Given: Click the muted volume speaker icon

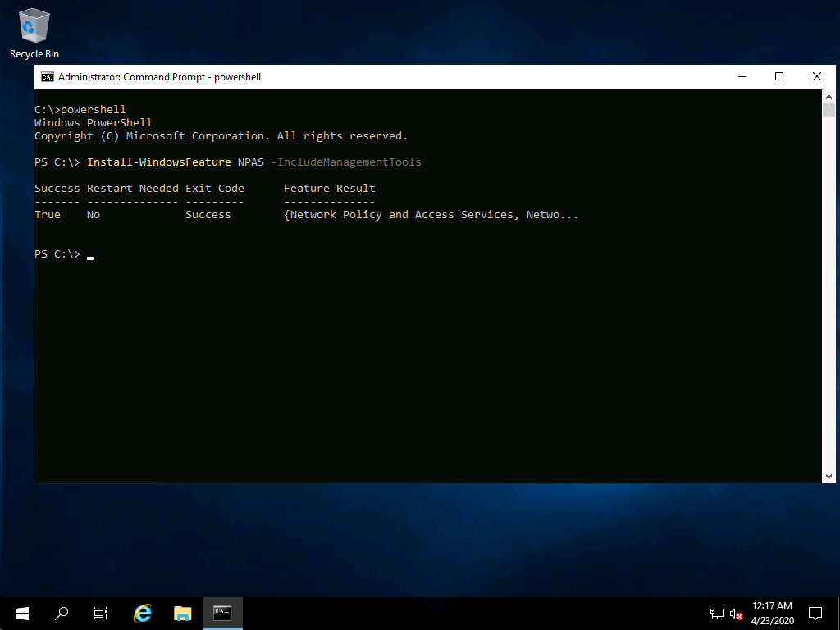Looking at the screenshot, I should (x=736, y=614).
